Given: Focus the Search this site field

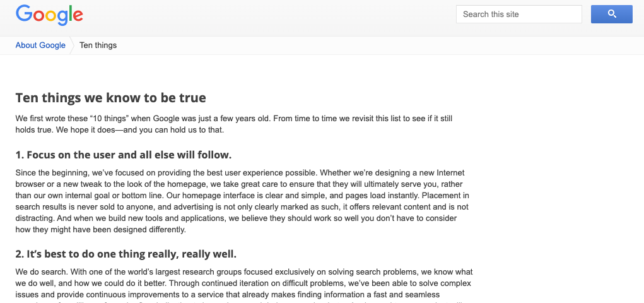Looking at the screenshot, I should tap(518, 14).
